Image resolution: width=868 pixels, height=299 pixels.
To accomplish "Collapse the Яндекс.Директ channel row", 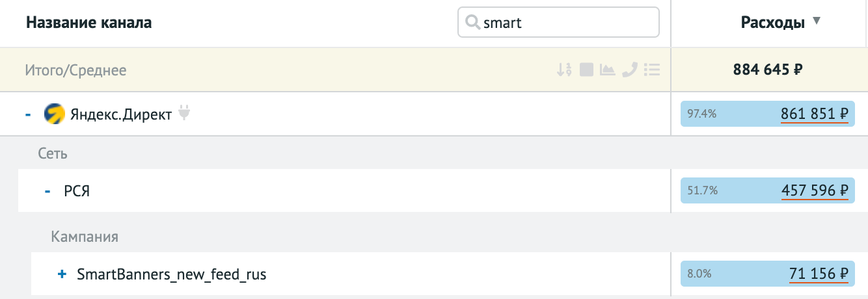I will pos(28,114).
